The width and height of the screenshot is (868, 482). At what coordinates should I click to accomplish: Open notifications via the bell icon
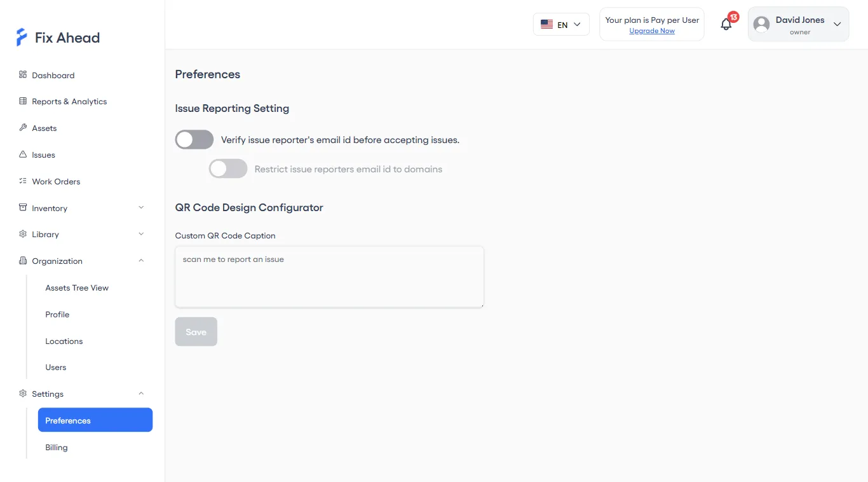coord(726,24)
